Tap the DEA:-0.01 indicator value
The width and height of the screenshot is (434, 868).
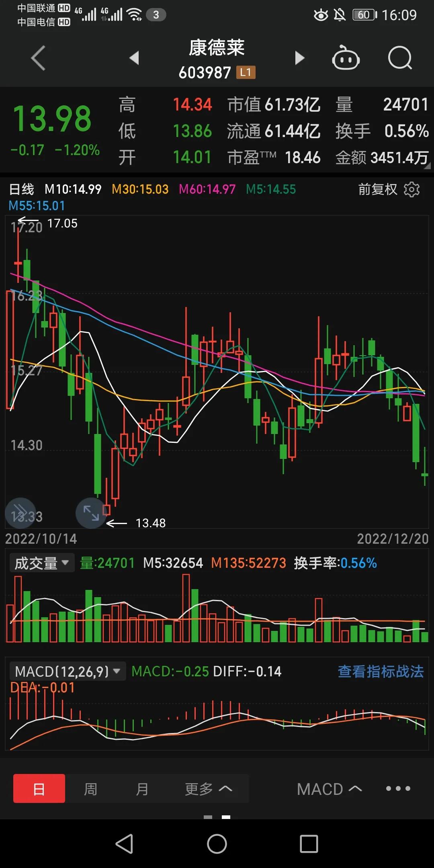[42, 688]
